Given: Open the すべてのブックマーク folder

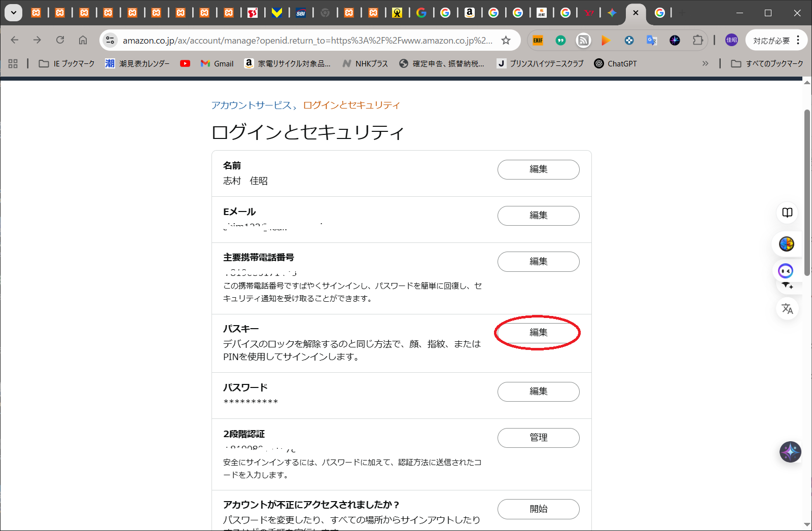Looking at the screenshot, I should [x=767, y=63].
